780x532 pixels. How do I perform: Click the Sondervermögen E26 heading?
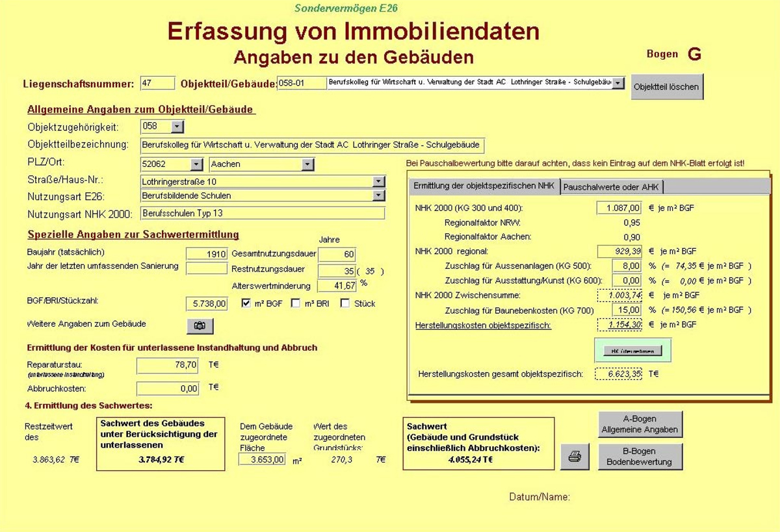pos(346,8)
